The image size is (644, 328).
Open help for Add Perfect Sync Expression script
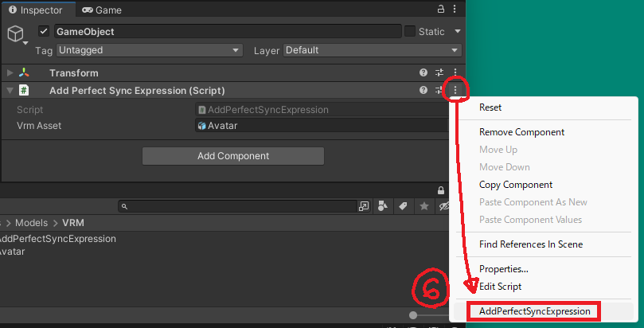point(424,91)
